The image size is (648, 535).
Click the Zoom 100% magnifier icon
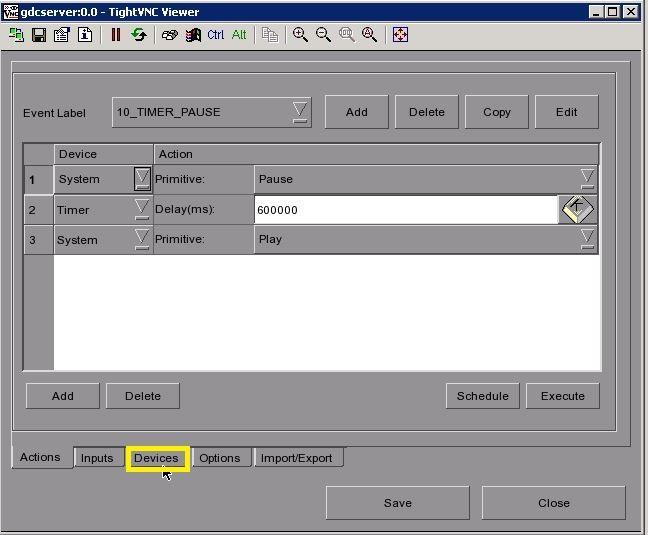[346, 35]
